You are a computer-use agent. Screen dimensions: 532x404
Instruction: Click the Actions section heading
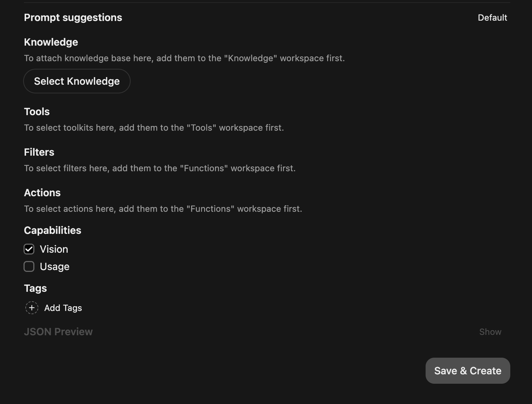[x=42, y=193]
